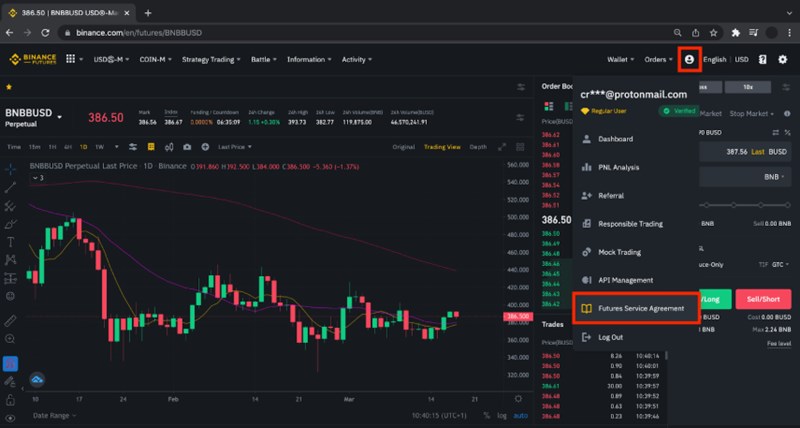Image resolution: width=800 pixels, height=428 pixels.
Task: Click the chart screenshot camera icon
Action: tap(186, 146)
